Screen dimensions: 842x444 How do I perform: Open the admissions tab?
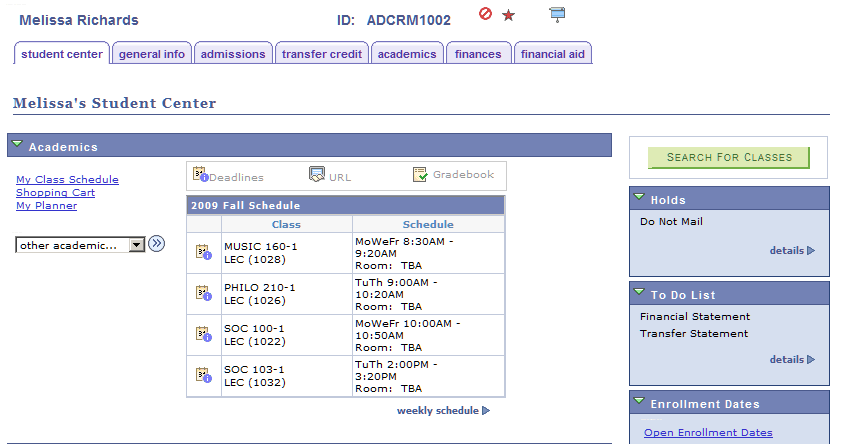point(233,53)
